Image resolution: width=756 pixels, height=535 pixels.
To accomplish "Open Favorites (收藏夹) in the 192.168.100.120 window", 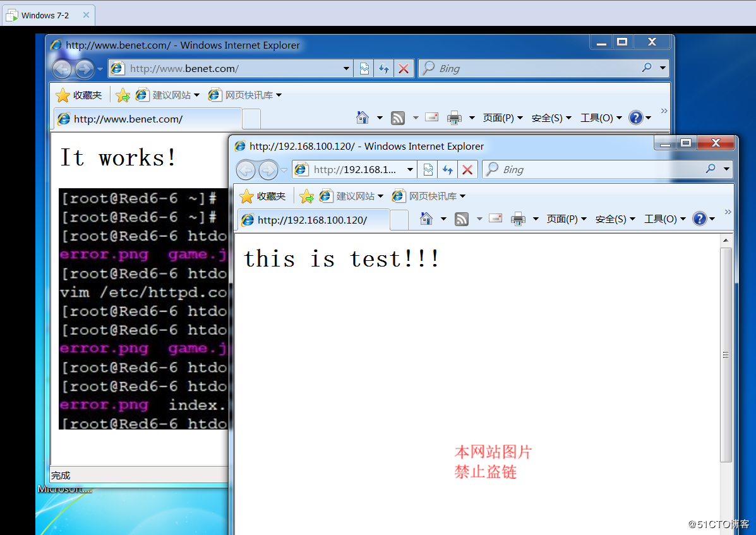I will click(x=263, y=196).
